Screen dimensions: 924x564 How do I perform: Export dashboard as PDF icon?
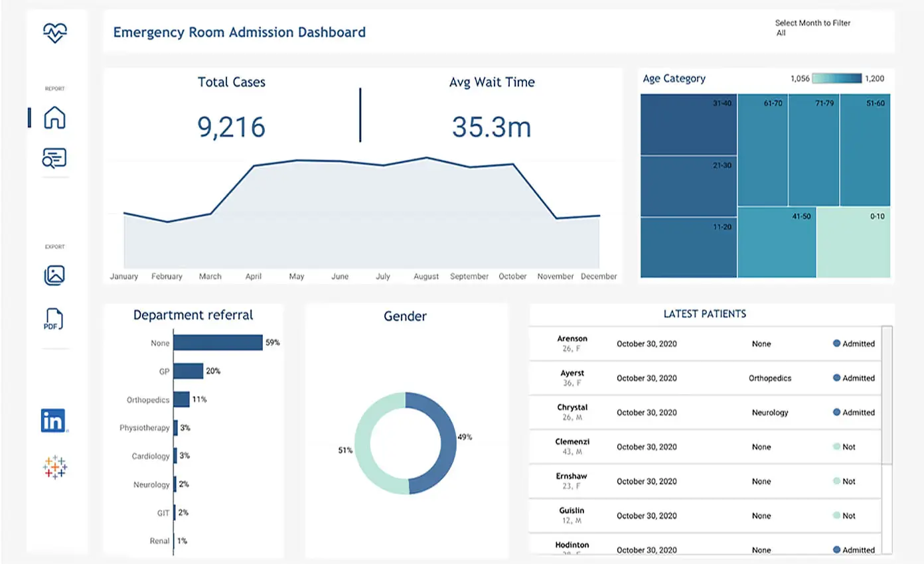pos(54,319)
